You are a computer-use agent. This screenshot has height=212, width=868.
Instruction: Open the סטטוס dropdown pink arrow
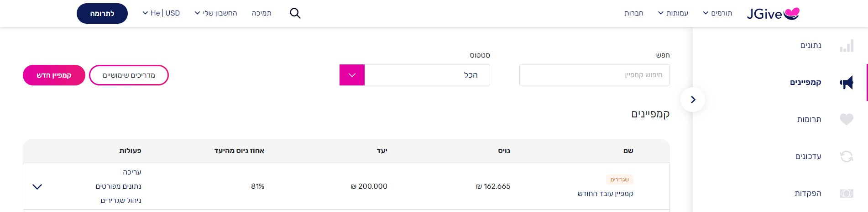click(x=352, y=75)
